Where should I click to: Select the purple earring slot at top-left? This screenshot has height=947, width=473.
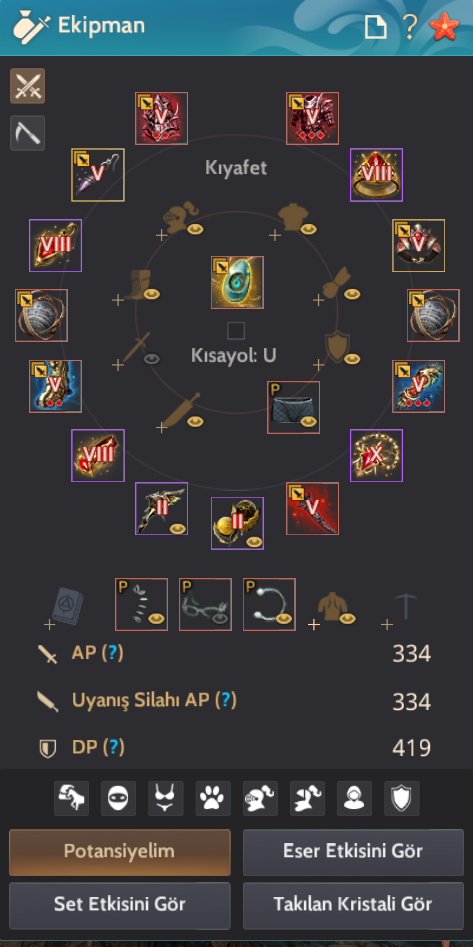98,175
